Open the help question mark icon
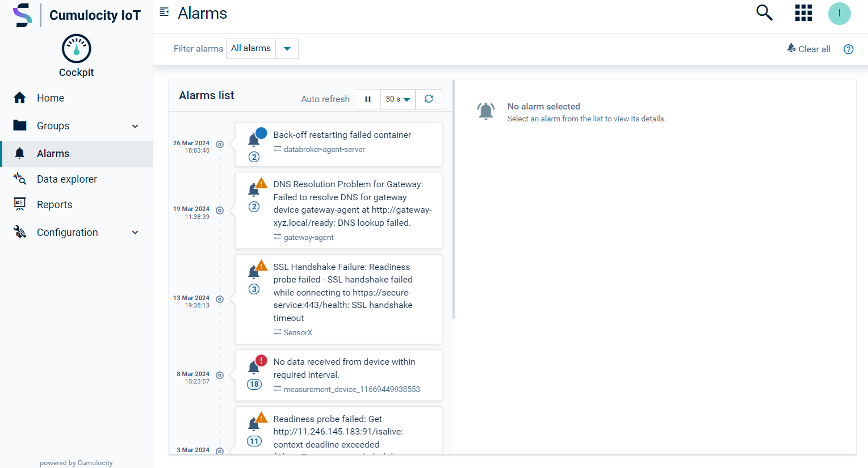Screen dimensions: 868x468 click(x=848, y=49)
